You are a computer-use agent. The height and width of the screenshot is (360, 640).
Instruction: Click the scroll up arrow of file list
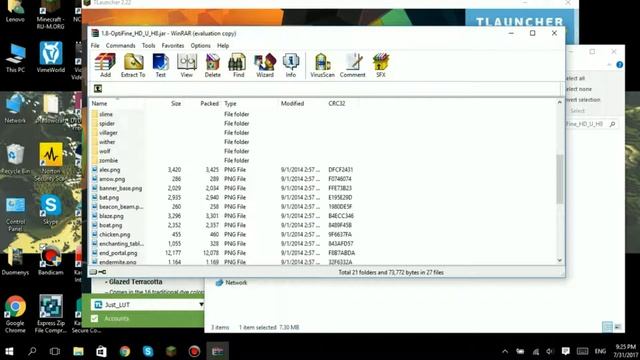pos(560,102)
